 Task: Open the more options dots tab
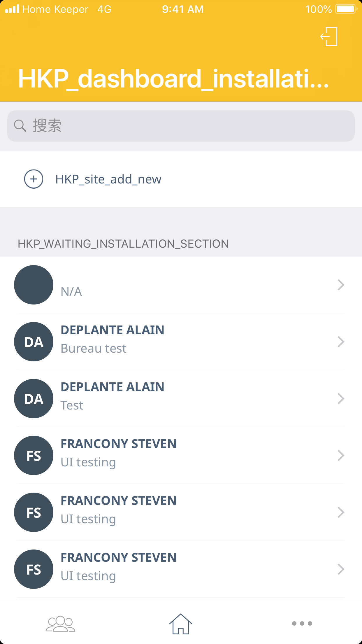coord(302,624)
